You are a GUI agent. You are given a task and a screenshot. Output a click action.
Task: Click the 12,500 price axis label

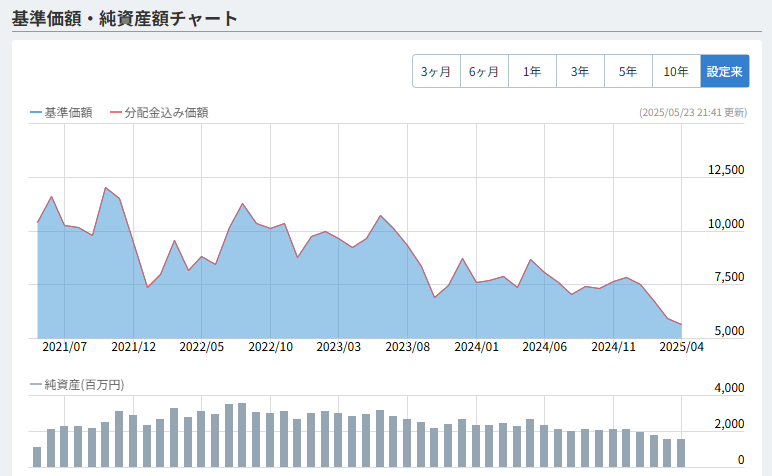tap(726, 170)
